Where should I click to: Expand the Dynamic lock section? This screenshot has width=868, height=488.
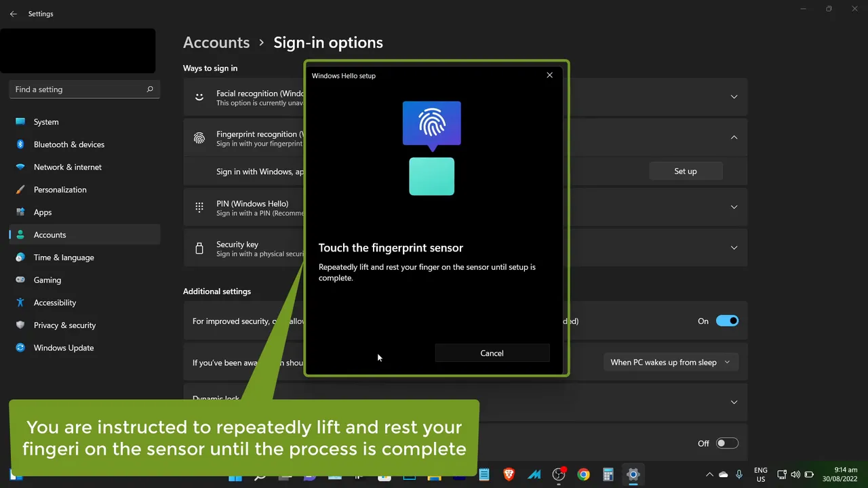click(734, 402)
